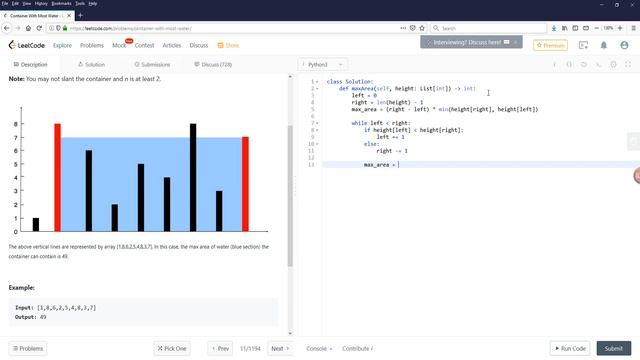Go to Explore in the LeetCode navbar
Viewport: 640px width, 360px height.
[62, 45]
